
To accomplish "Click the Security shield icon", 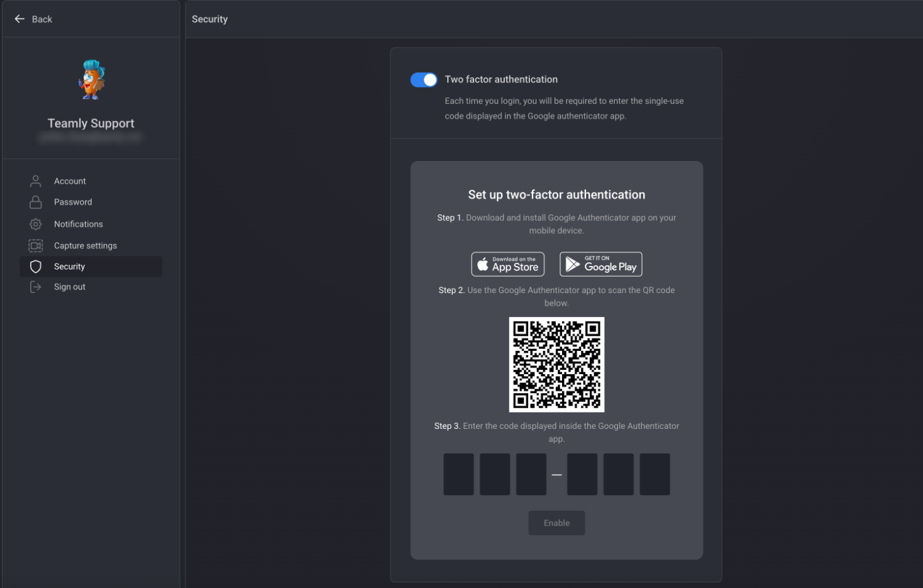I will click(36, 267).
